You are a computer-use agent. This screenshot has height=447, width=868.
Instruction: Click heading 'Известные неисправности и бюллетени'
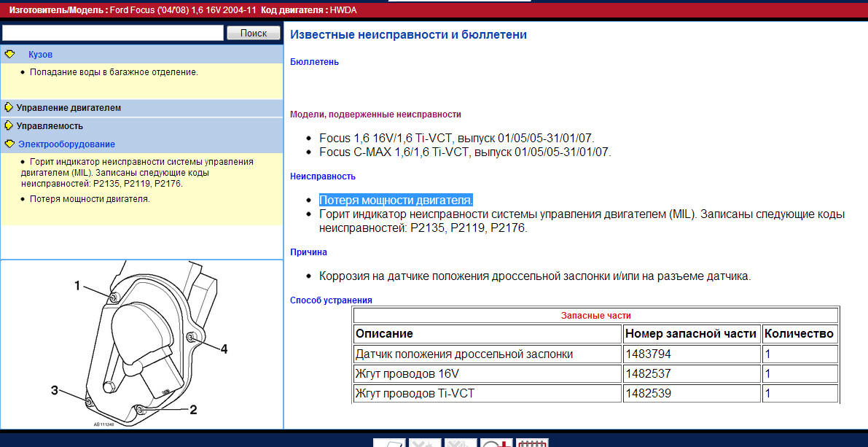click(x=409, y=34)
